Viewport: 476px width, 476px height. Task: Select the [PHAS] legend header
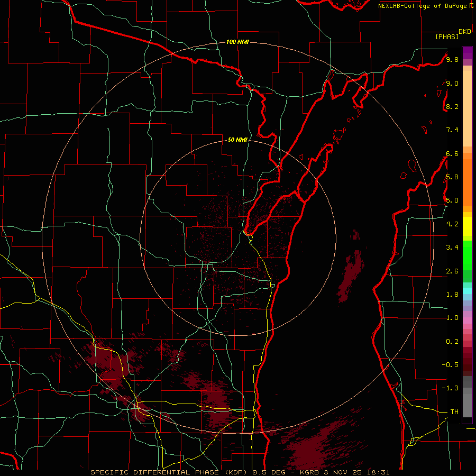click(447, 36)
